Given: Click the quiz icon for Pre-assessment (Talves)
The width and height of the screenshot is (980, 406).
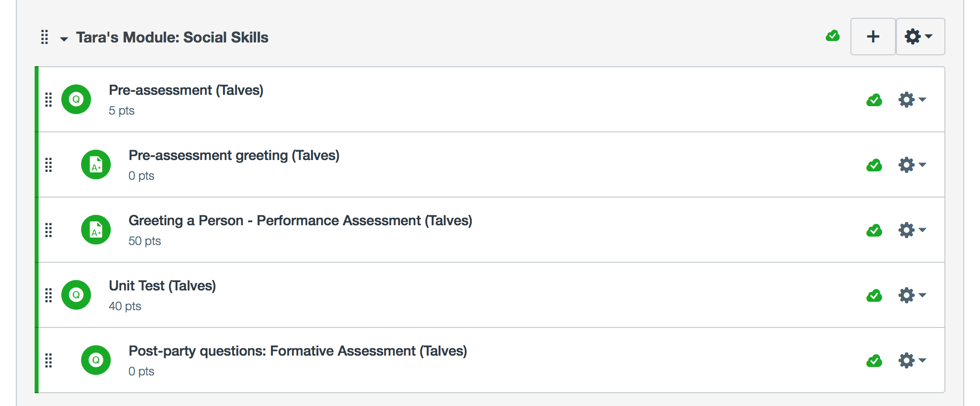Looking at the screenshot, I should tap(76, 99).
